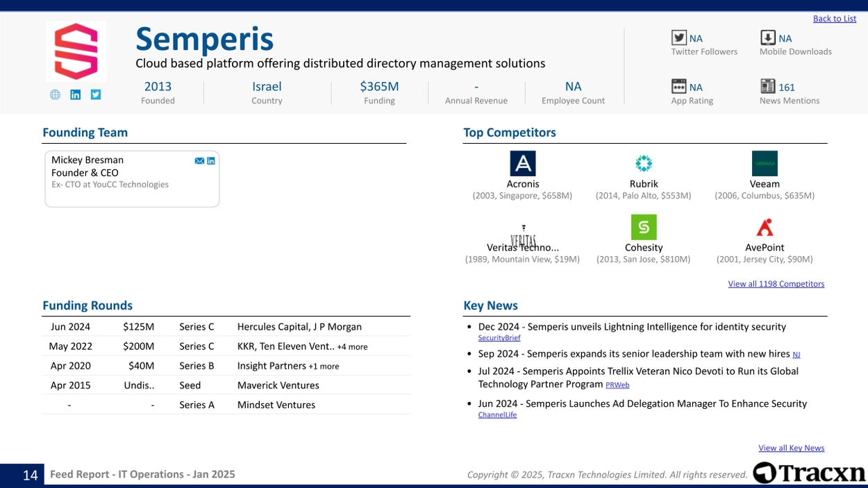Image resolution: width=868 pixels, height=488 pixels.
Task: Click Ex- CTO at YouCC Technologies text
Action: coord(110,185)
